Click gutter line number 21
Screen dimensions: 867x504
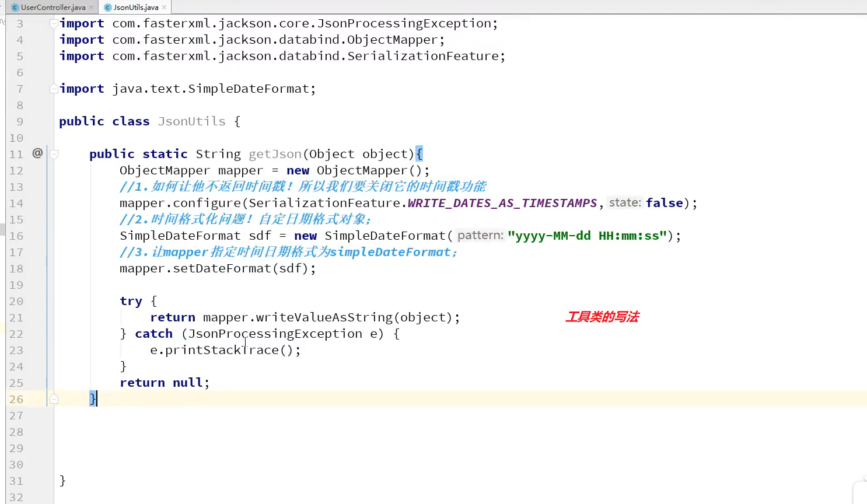16,317
